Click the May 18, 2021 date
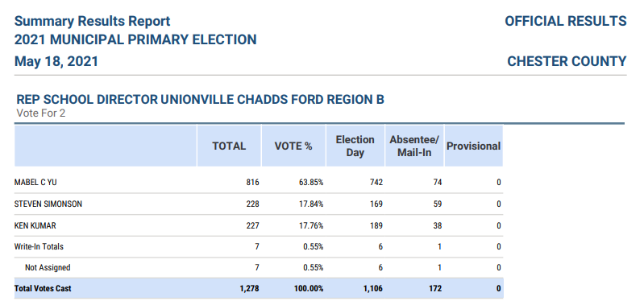Image resolution: width=644 pixels, height=305 pixels. 56,61
